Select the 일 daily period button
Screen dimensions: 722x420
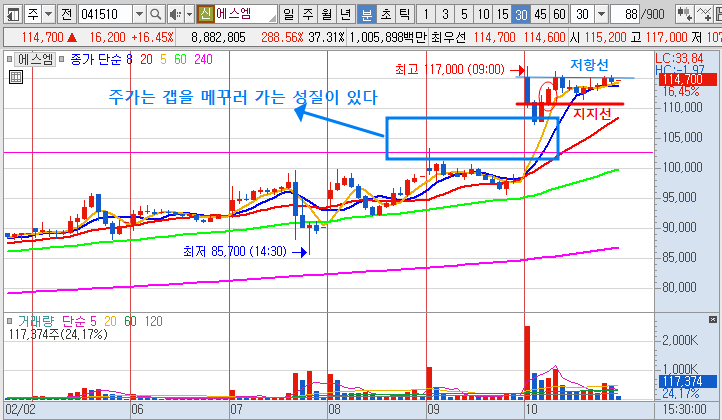pos(288,14)
